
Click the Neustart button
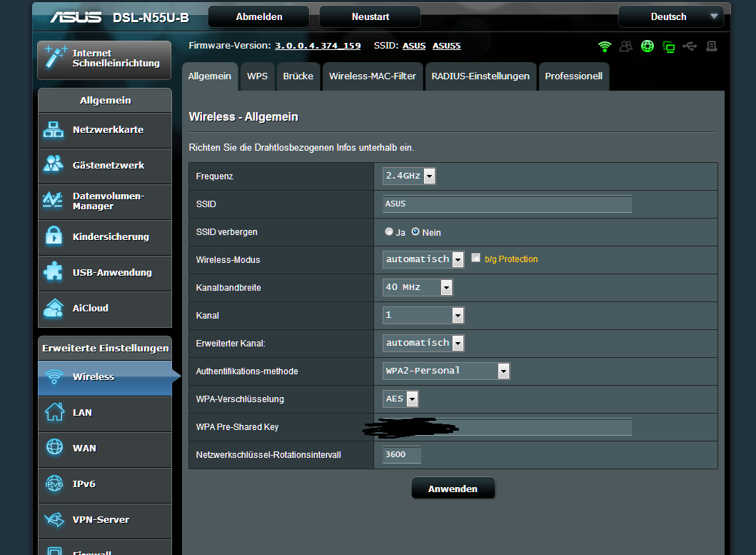(371, 17)
